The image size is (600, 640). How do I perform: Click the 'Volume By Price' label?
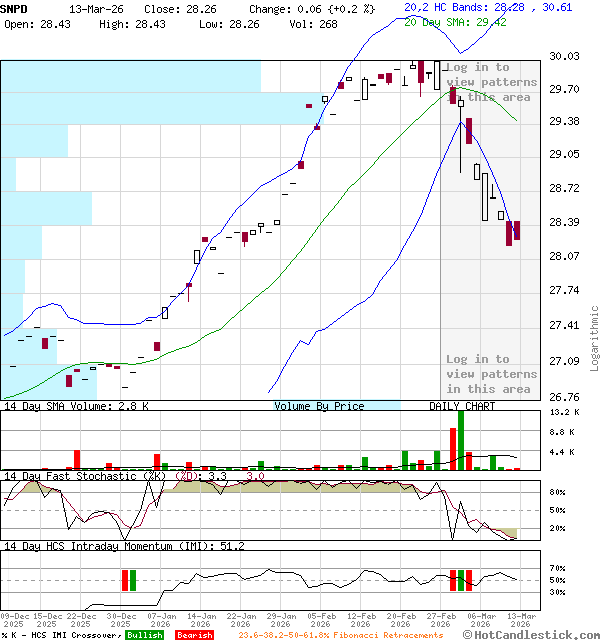coord(319,406)
